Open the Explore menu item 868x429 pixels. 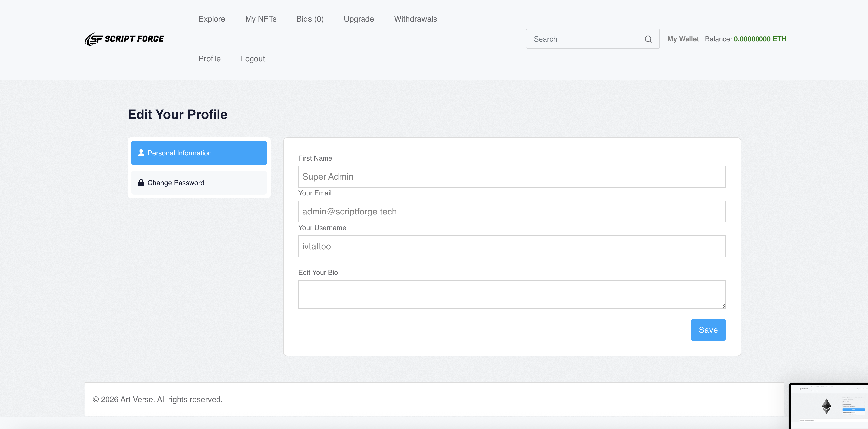[212, 19]
